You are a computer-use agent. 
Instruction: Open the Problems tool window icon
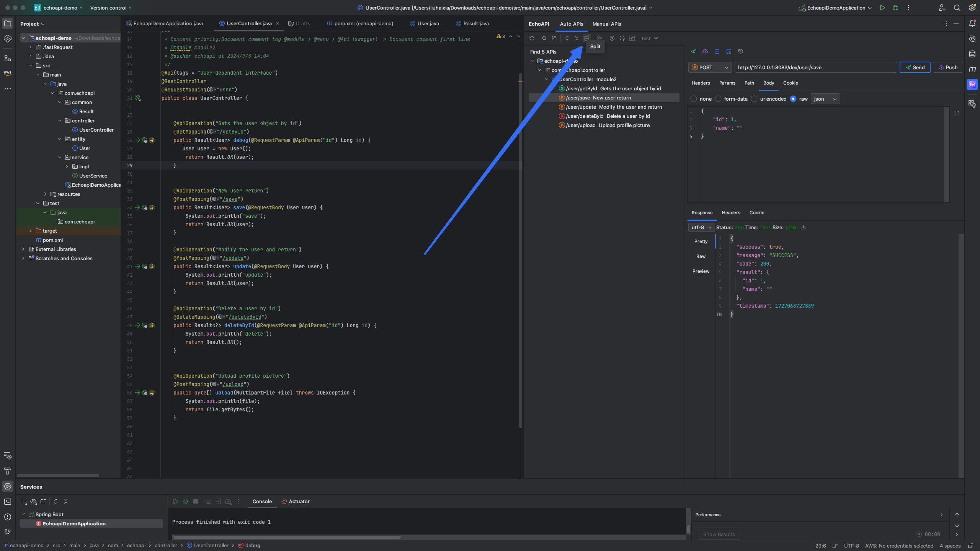click(x=8, y=517)
